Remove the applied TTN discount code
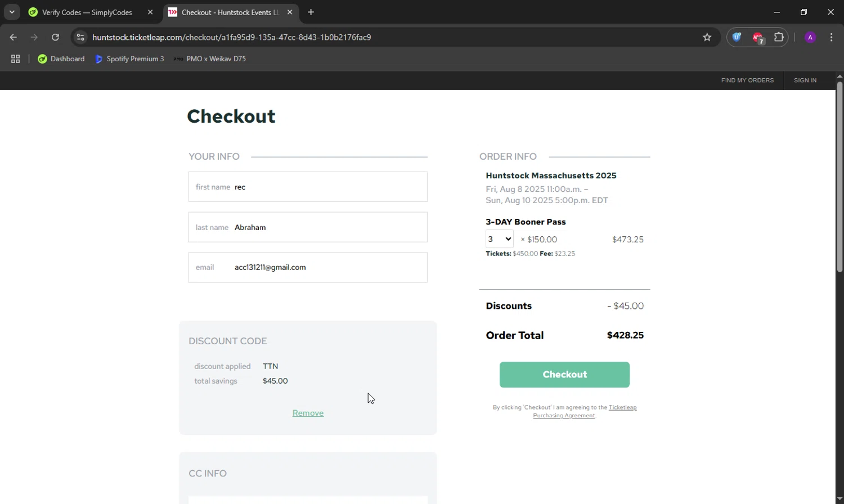Screen dimensions: 844x504 click(x=308, y=413)
